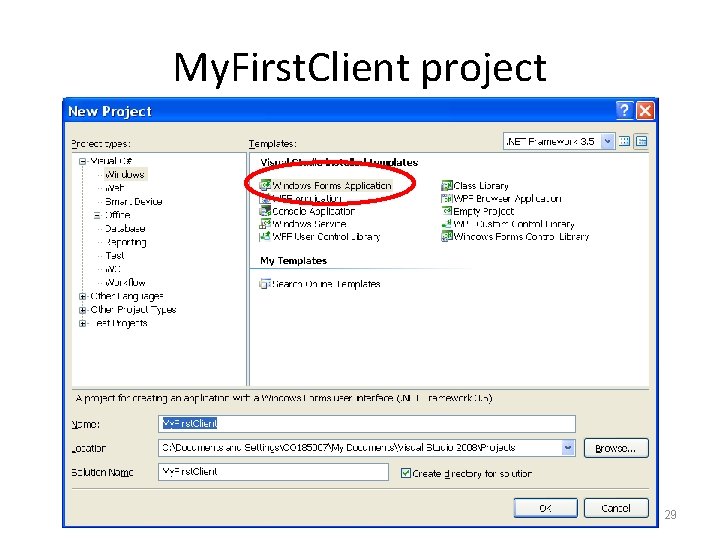Click the Search Online Templates icon
Image resolution: width=720 pixels, height=540 pixels.
click(x=265, y=284)
